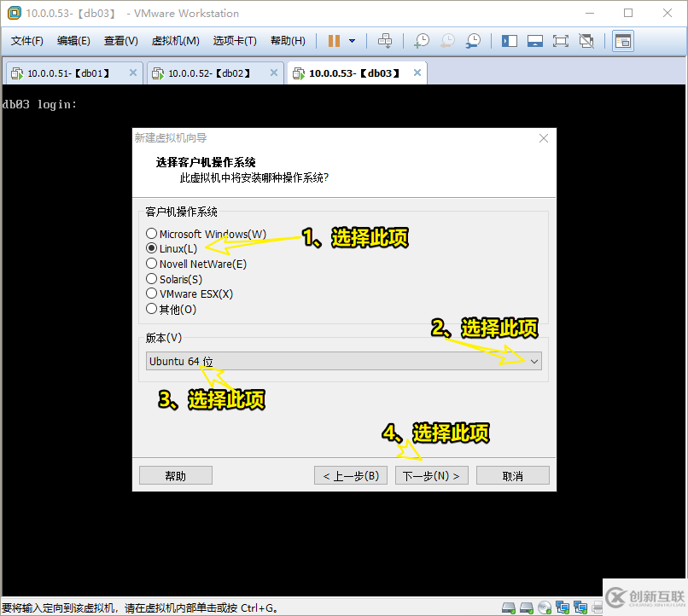
Task: Switch to the 10.0.0.53 db03 tab
Action: pyautogui.click(x=357, y=73)
